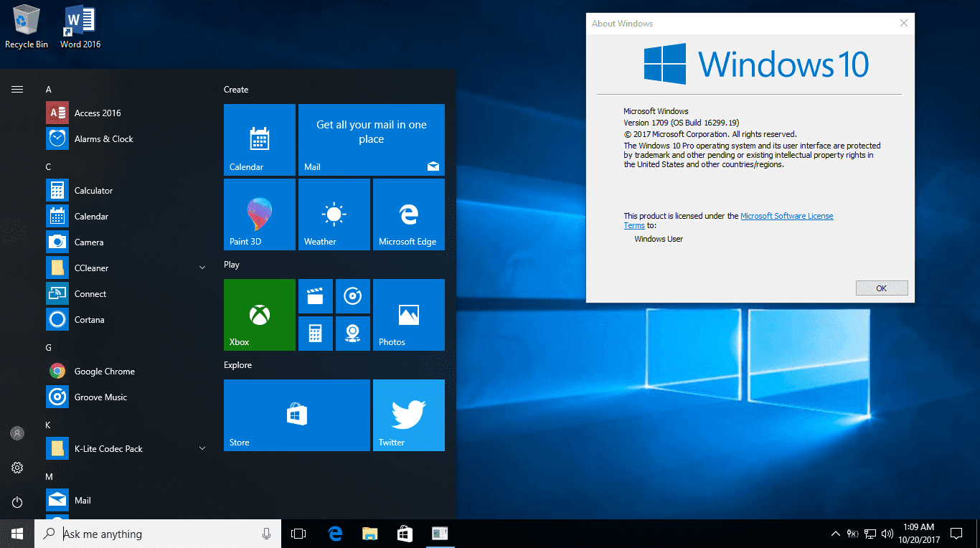Screen dimensions: 980x548
Task: Launch Groove Music from app list
Action: click(126, 397)
